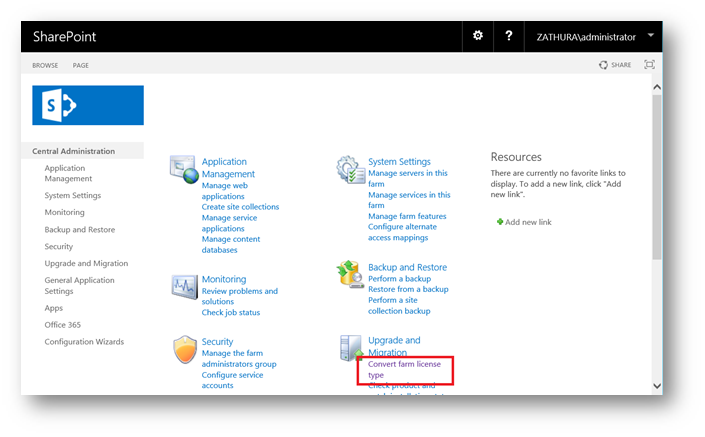Click the System Settings gear icon

pyautogui.click(x=351, y=169)
